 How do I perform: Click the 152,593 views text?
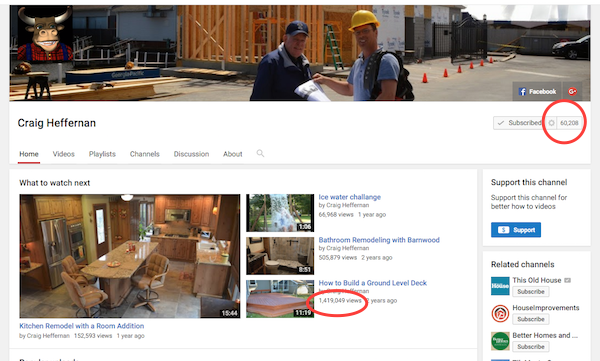pos(93,336)
